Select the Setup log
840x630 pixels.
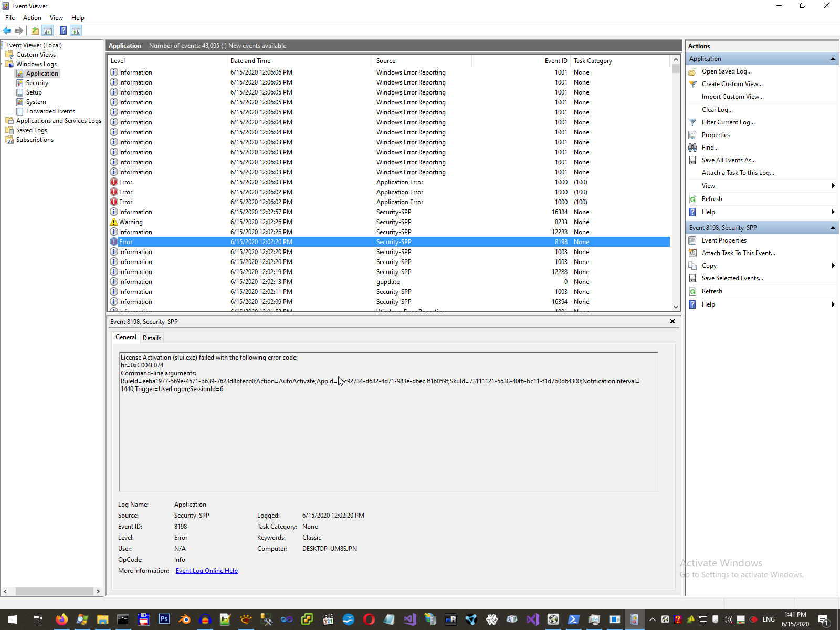click(34, 92)
